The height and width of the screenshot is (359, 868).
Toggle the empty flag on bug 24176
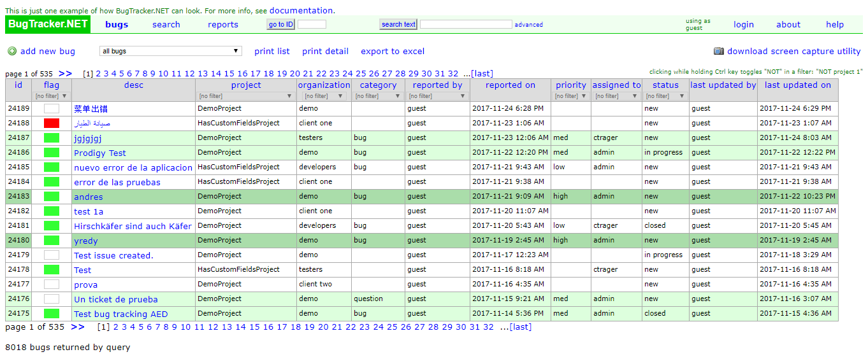pos(52,299)
